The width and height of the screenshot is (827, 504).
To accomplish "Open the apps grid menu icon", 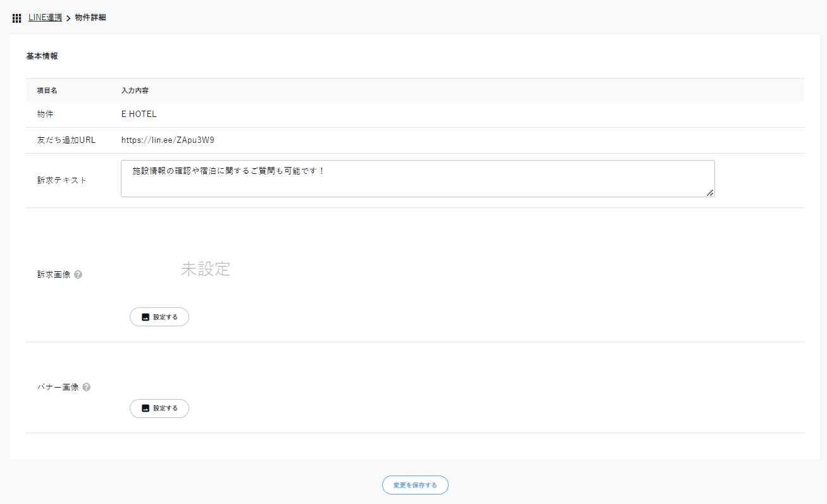I will 17,18.
